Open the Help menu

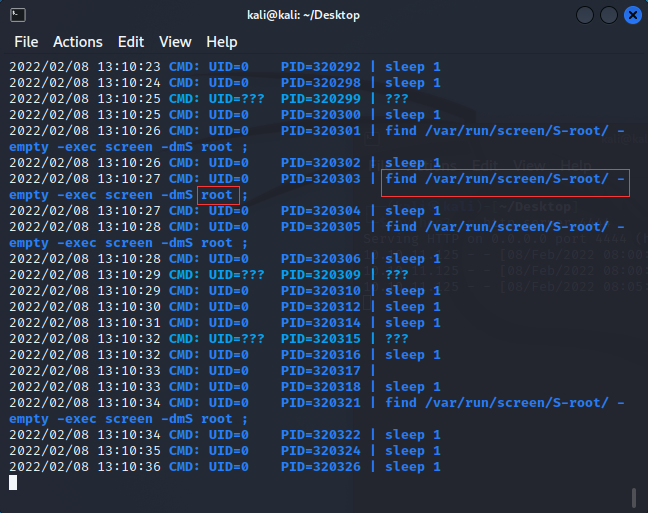(222, 42)
